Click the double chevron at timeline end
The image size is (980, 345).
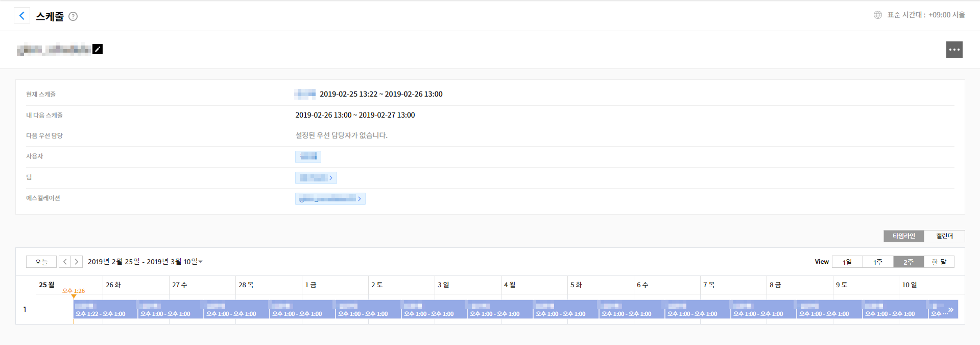point(950,310)
